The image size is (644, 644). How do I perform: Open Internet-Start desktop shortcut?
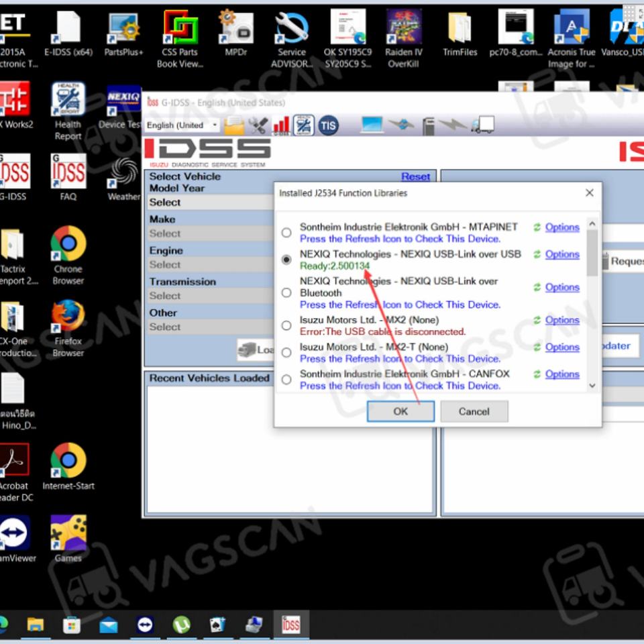[x=68, y=467]
